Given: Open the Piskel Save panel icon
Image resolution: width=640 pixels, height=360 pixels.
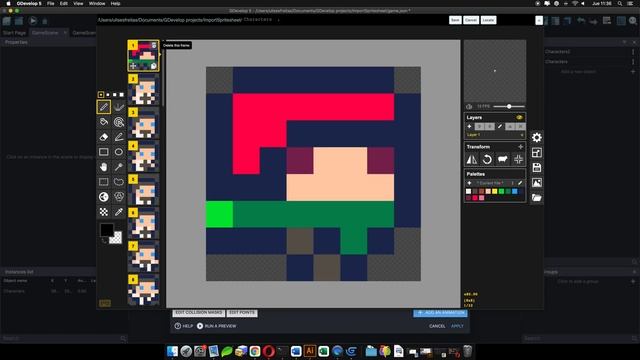Looking at the screenshot, I should [x=537, y=168].
